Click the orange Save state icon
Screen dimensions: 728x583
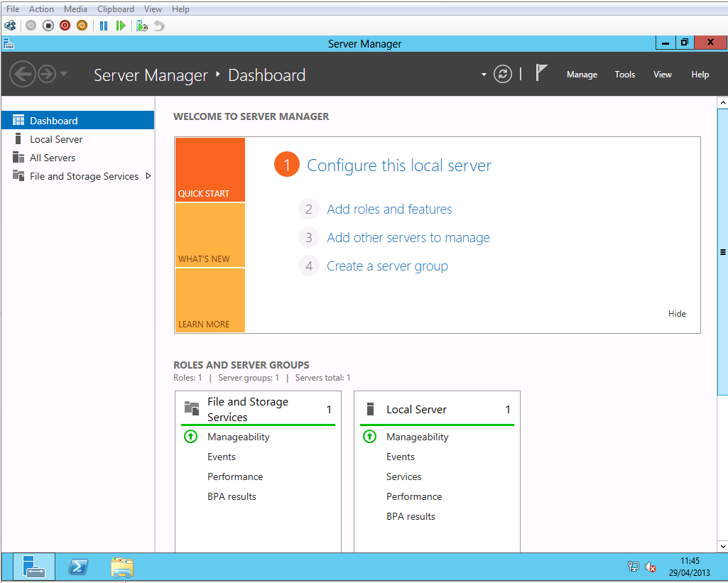[82, 26]
